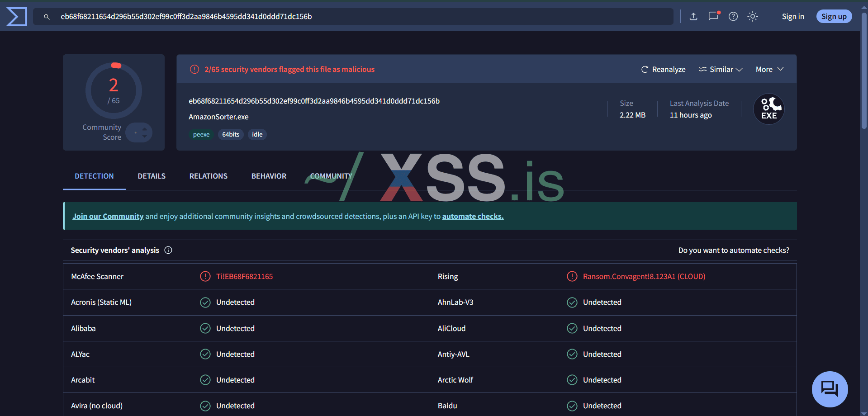Viewport: 868px width, 416px height.
Task: Click the VirusTotal logo icon
Action: pos(17,17)
